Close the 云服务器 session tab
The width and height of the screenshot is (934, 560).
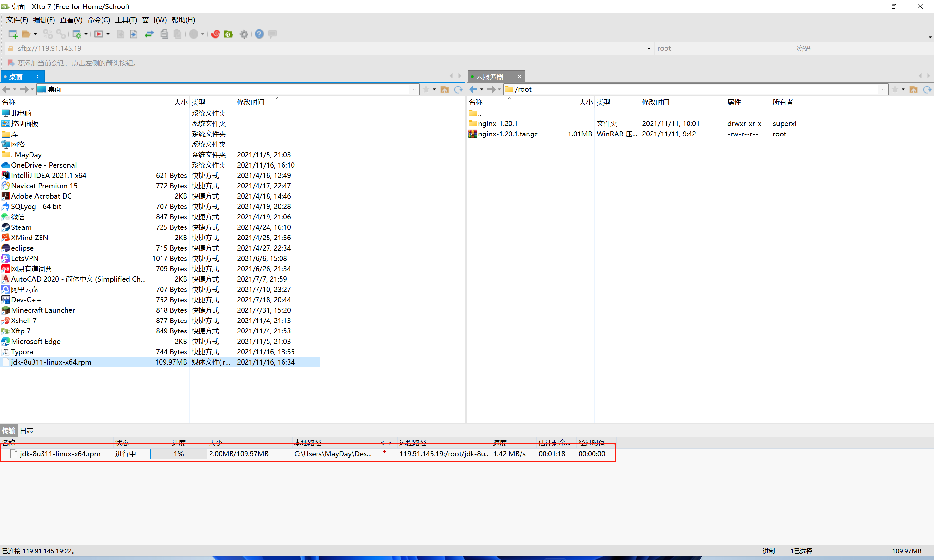click(x=519, y=76)
